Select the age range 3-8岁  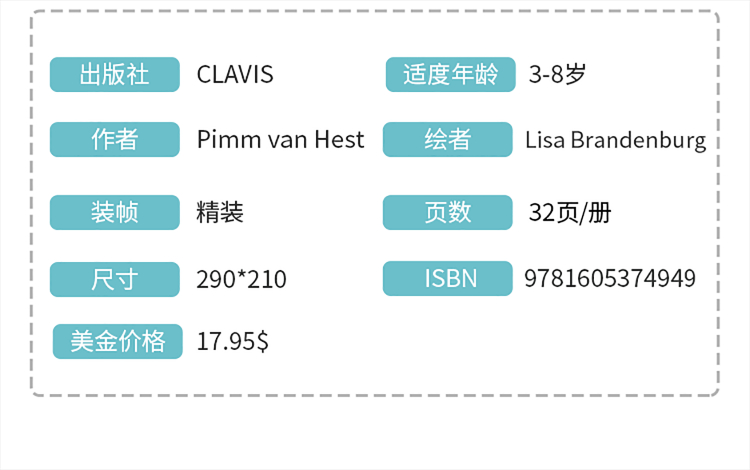pyautogui.click(x=556, y=74)
